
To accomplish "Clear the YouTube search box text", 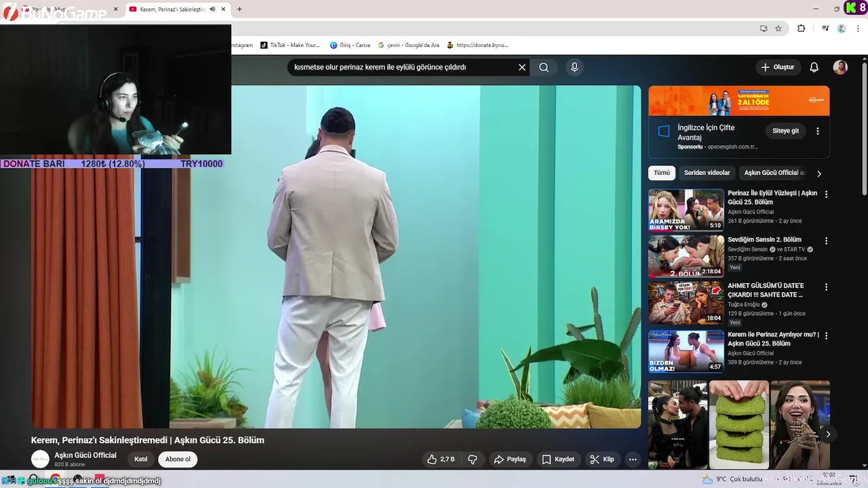I will 522,67.
